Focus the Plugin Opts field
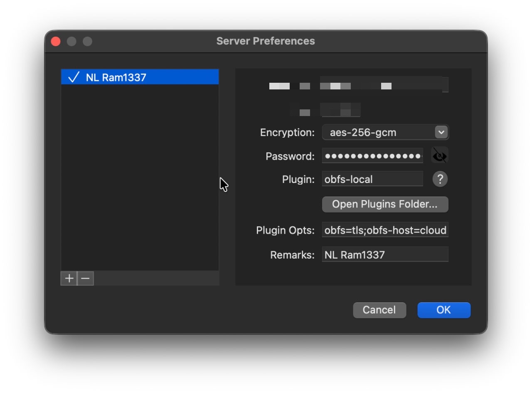The height and width of the screenshot is (393, 532). (384, 230)
